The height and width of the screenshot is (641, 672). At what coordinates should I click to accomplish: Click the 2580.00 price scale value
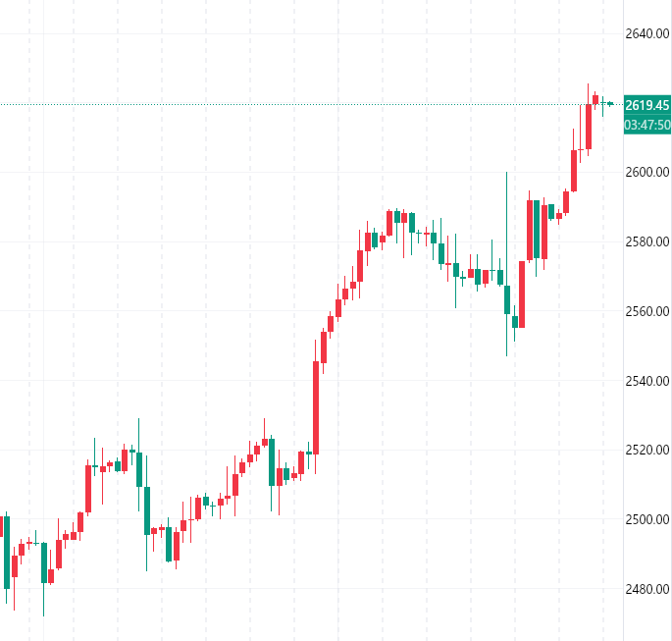(x=646, y=241)
